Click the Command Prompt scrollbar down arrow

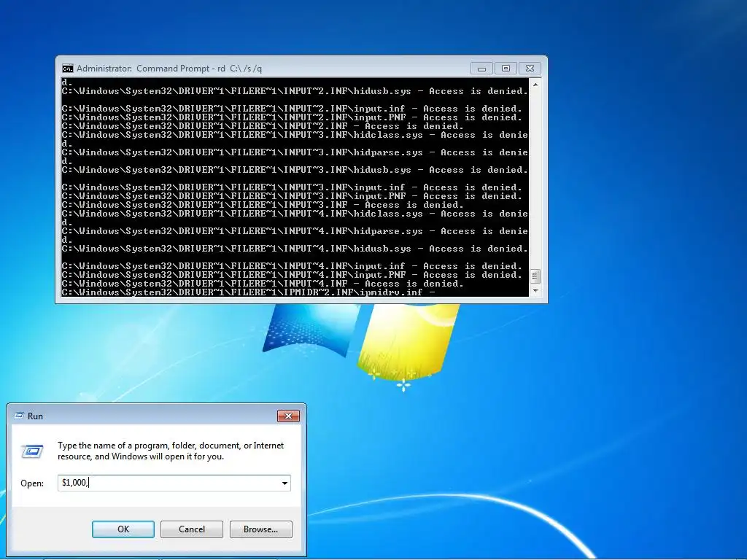pos(535,290)
